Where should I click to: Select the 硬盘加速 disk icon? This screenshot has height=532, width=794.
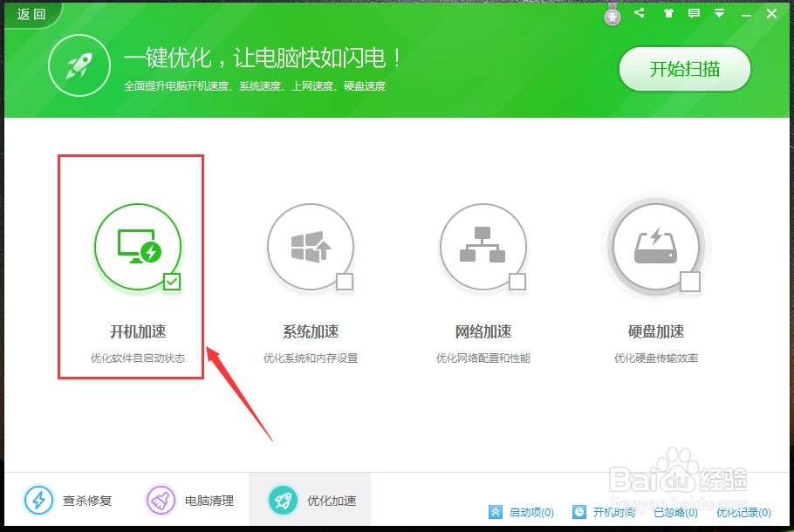point(655,247)
